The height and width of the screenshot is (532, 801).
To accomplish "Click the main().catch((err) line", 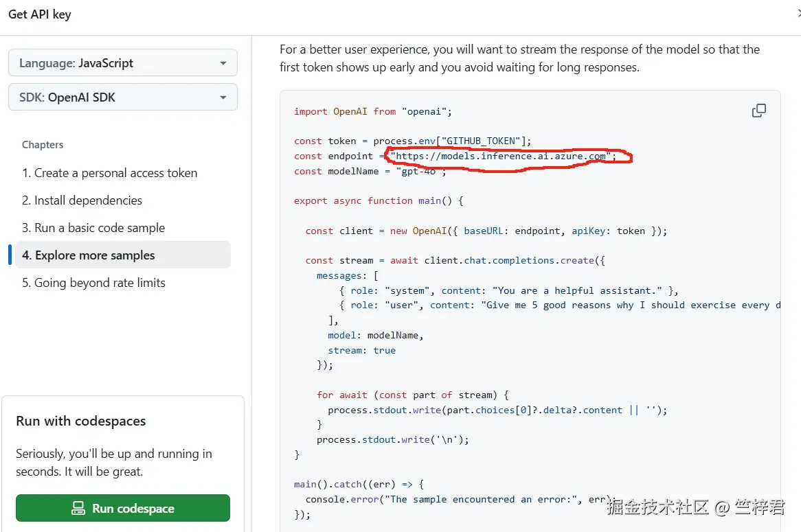I will (359, 484).
